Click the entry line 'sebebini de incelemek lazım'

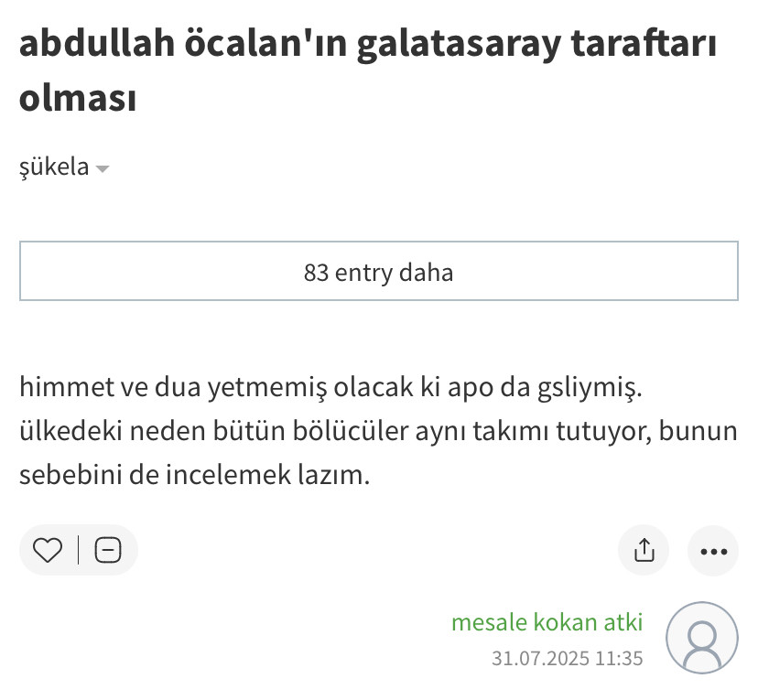tap(194, 474)
